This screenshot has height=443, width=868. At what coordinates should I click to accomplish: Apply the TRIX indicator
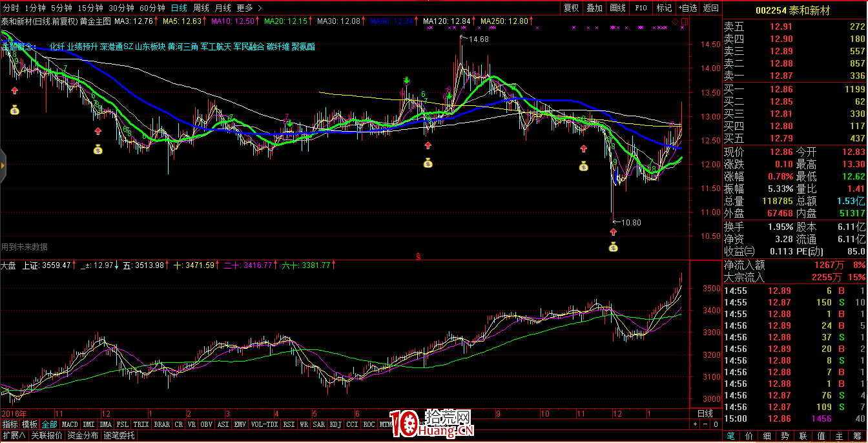click(141, 424)
